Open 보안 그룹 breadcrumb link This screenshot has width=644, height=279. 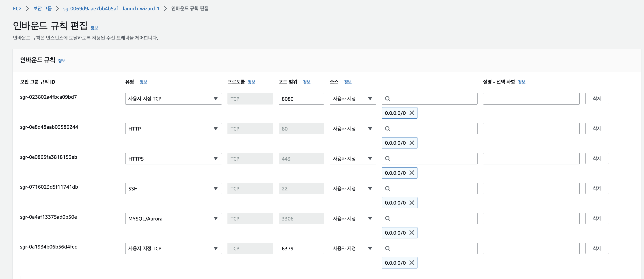(42, 9)
